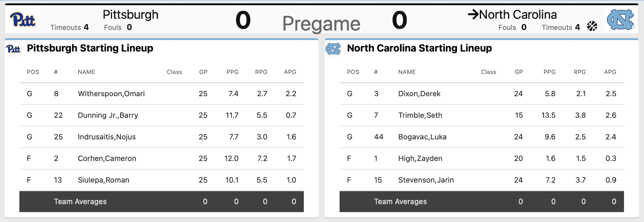
Task: Click the North Carolina logo in the scoreboard header
Action: [620, 20]
